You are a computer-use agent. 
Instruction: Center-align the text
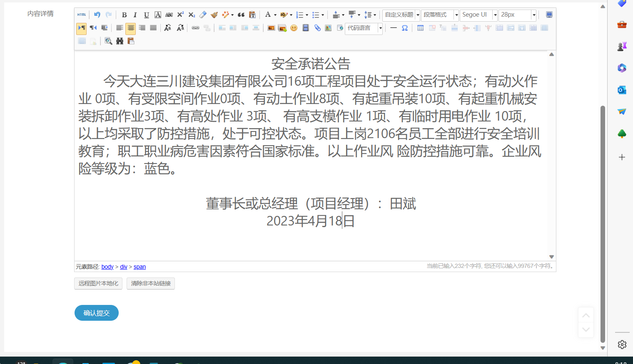pyautogui.click(x=131, y=28)
